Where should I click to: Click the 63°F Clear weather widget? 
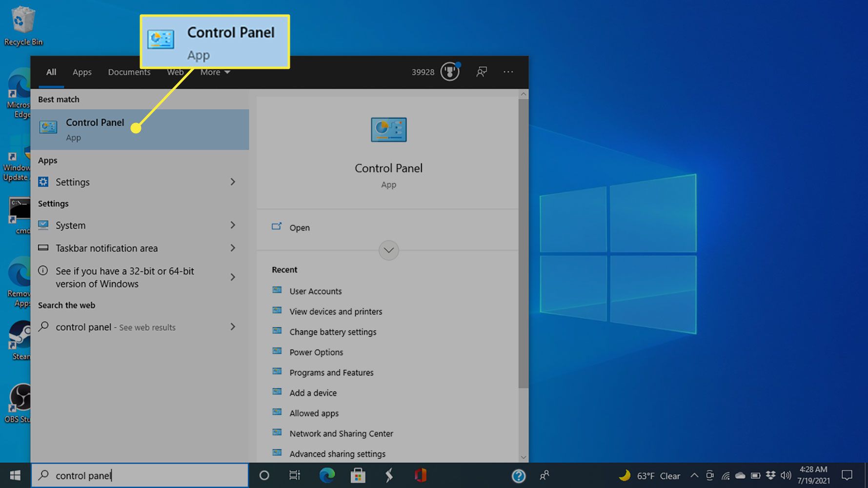click(x=649, y=476)
